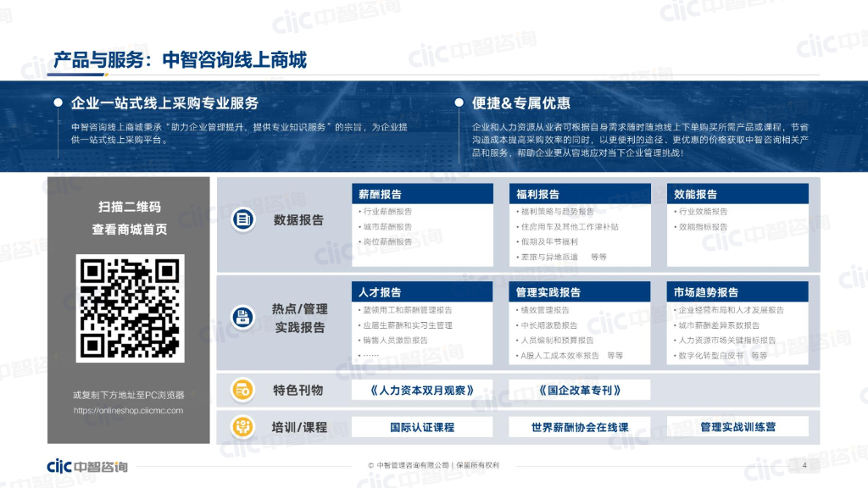Image resolution: width=868 pixels, height=488 pixels.
Task: Click 假期及年节福利 item
Action: click(549, 241)
